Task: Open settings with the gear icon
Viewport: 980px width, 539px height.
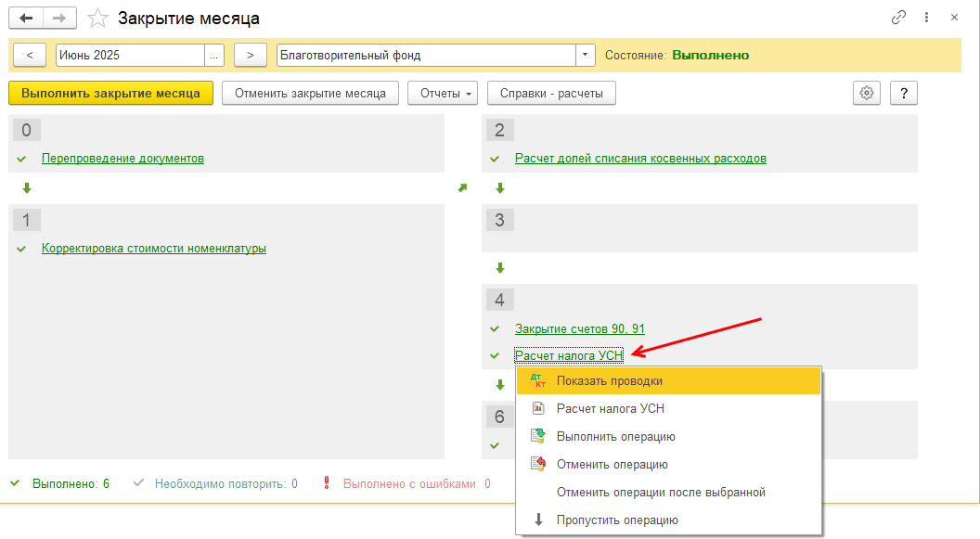Action: [867, 93]
